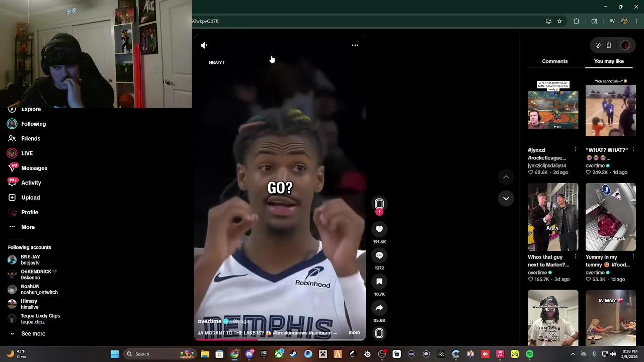Open the TikTok coins icon in top pill
Screen dimensions: 644x362
click(x=598, y=45)
